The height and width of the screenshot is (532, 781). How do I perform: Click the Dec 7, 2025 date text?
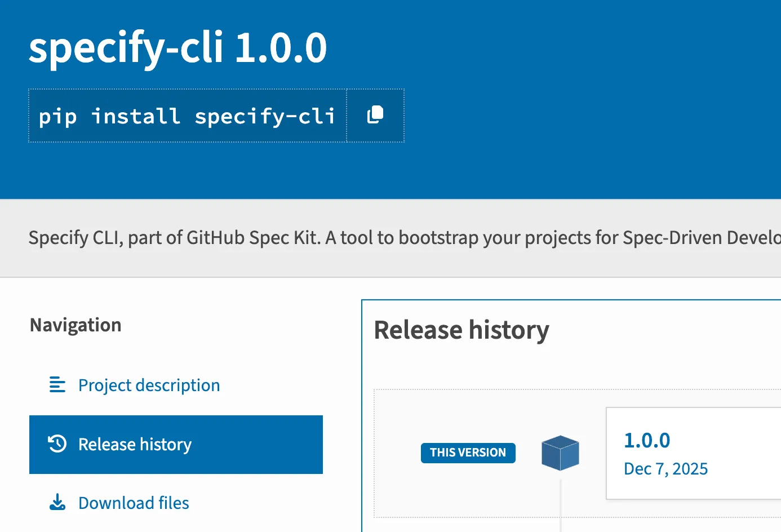coord(665,468)
